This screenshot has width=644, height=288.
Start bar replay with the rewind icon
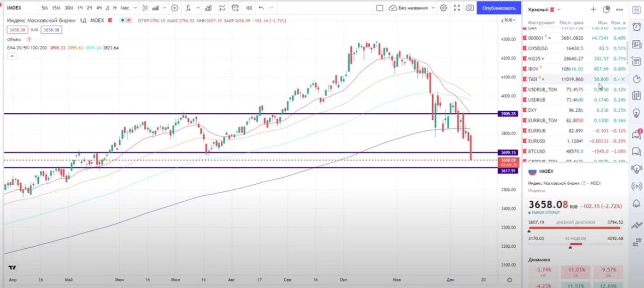tap(248, 8)
